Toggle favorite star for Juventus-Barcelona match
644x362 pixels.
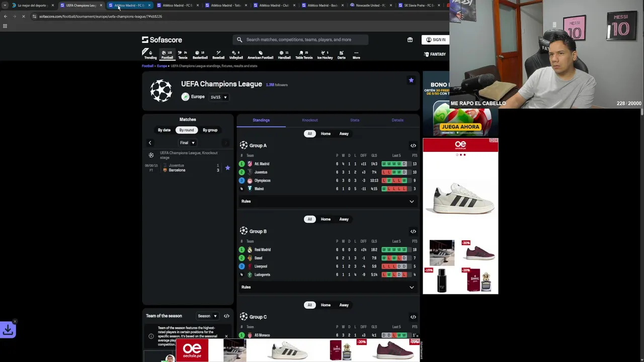click(227, 168)
